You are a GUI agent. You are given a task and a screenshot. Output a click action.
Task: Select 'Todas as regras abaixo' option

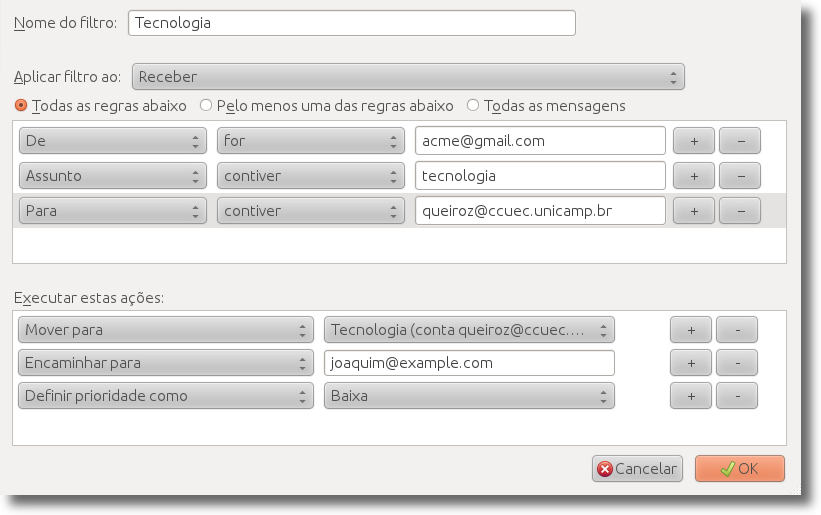point(21,105)
